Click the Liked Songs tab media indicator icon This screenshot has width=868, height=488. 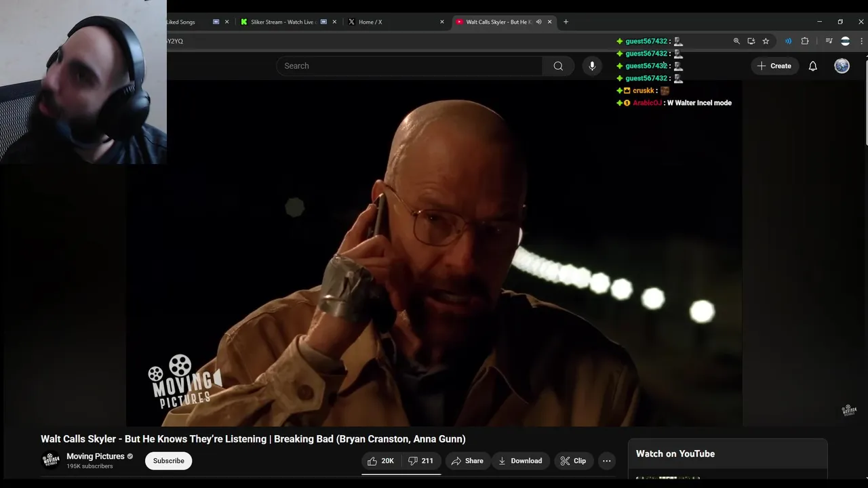(x=216, y=22)
